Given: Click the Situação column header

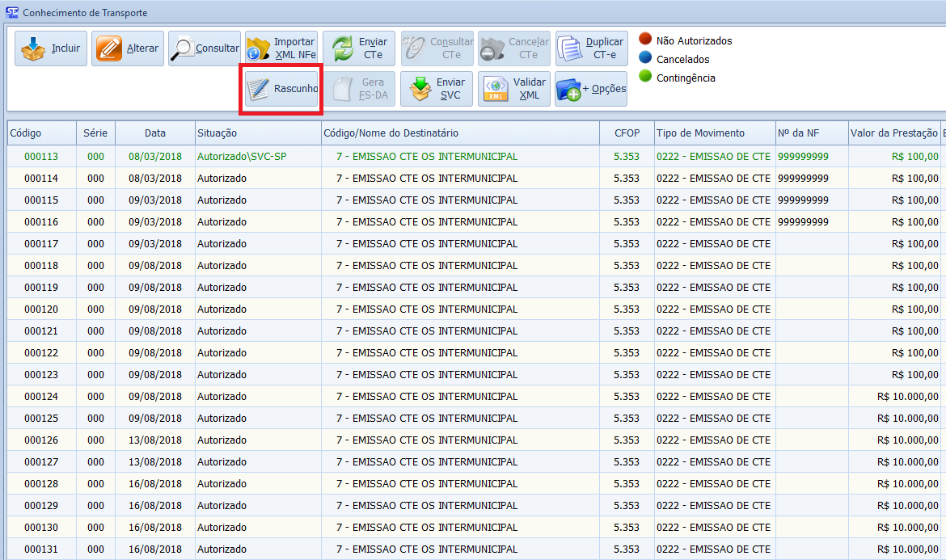Looking at the screenshot, I should click(257, 133).
